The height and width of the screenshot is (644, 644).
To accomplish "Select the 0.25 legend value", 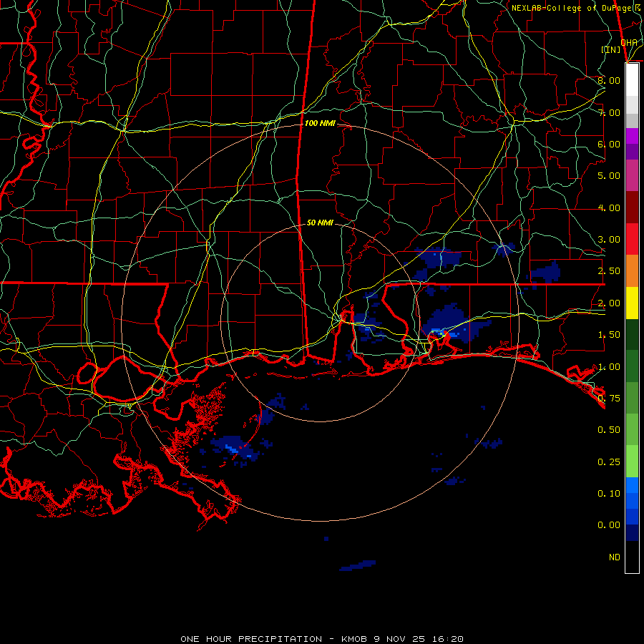I will [609, 462].
